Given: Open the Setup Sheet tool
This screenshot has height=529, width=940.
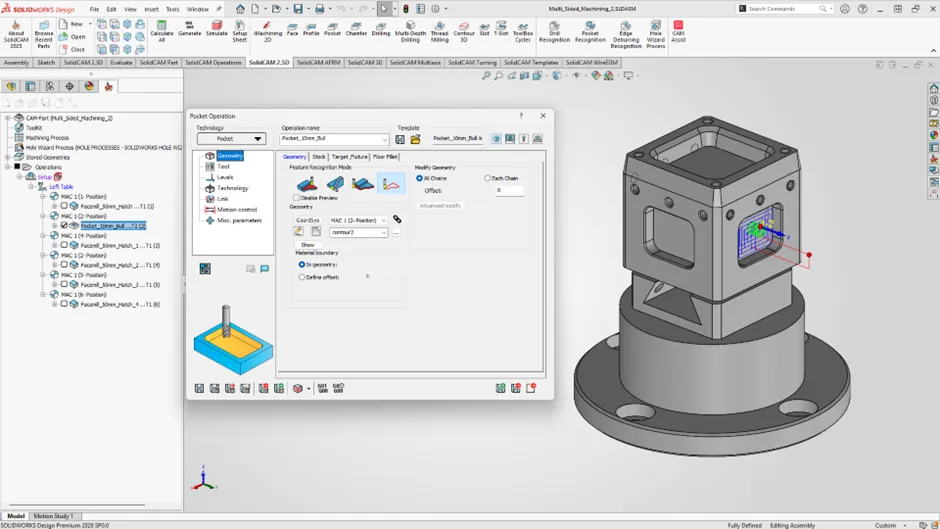Looking at the screenshot, I should (x=240, y=30).
